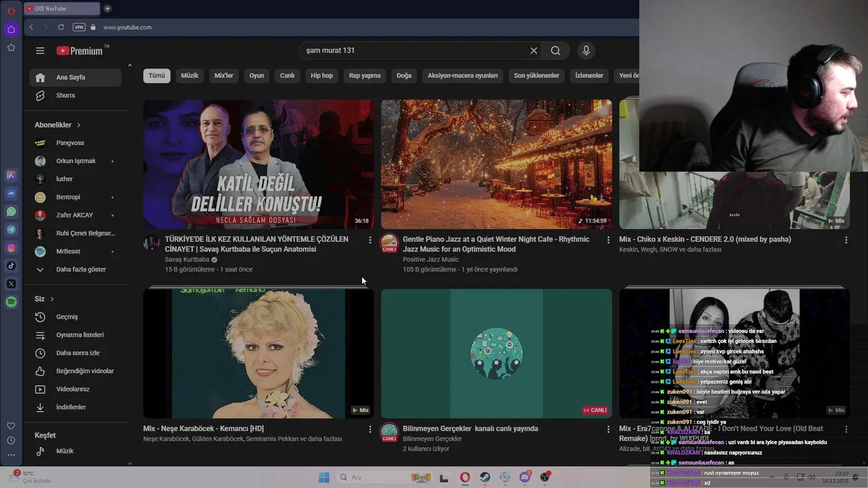Image resolution: width=868 pixels, height=488 pixels.
Task: Select the İzlenenler filter chip
Action: 589,75
